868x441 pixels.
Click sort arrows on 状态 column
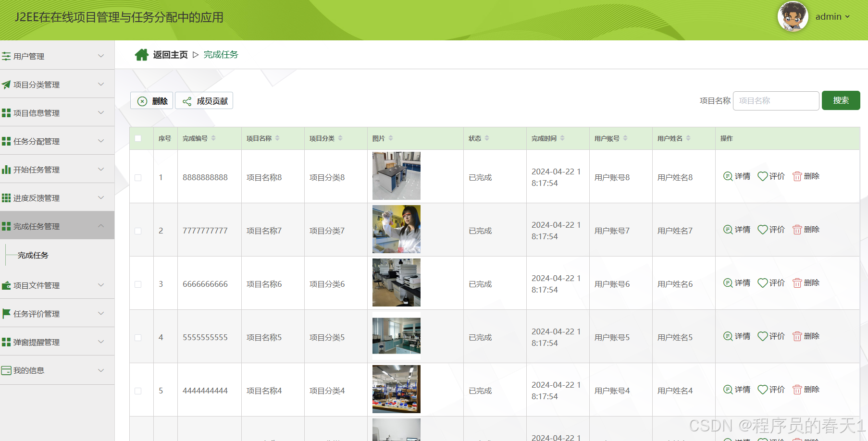487,138
